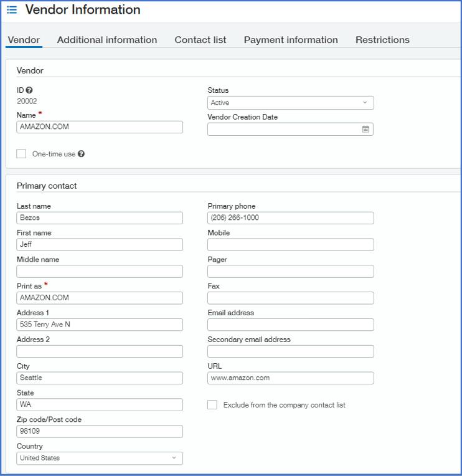Click the One-time use help icon
462x476 pixels.
(x=81, y=154)
